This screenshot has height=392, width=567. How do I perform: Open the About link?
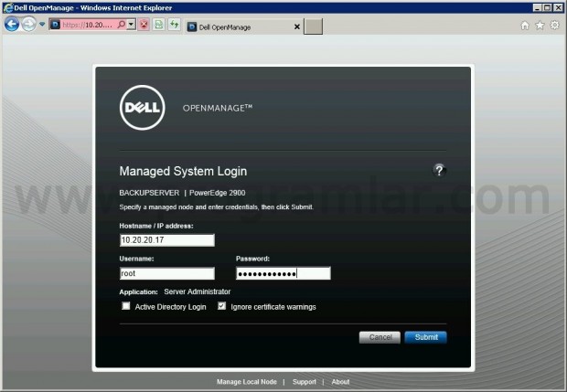[340, 382]
